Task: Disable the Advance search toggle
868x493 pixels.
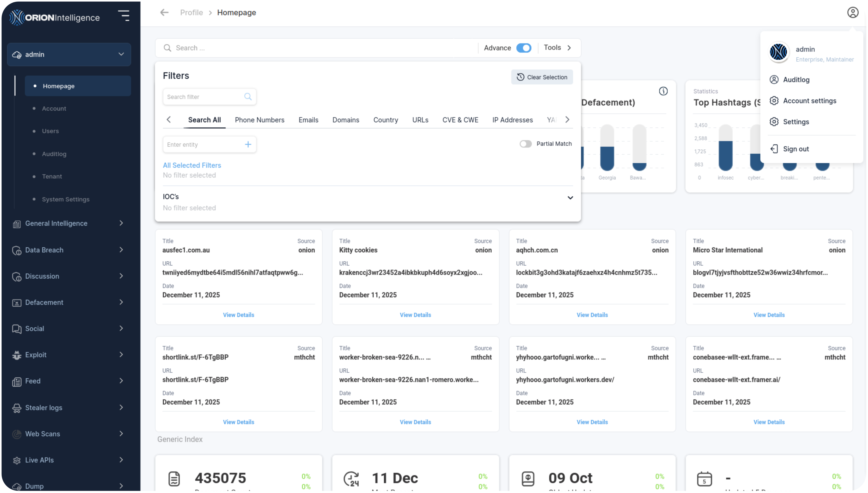Action: tap(524, 48)
